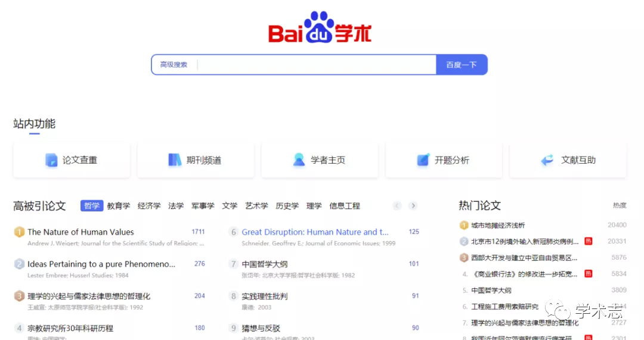Open hot paper 城市地摊经济浅析
644x340 pixels.
498,225
